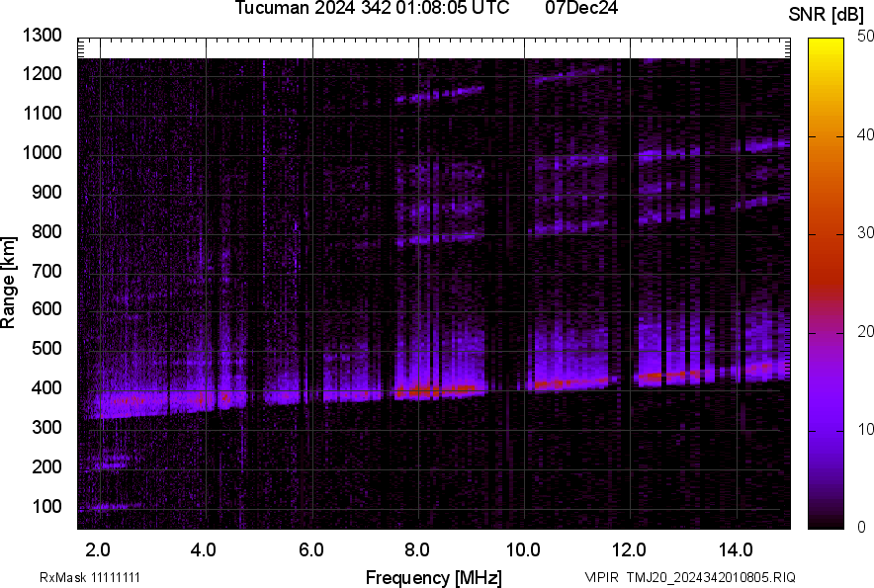Click the range tick label '500'
The image size is (874, 588).
pyautogui.click(x=46, y=348)
